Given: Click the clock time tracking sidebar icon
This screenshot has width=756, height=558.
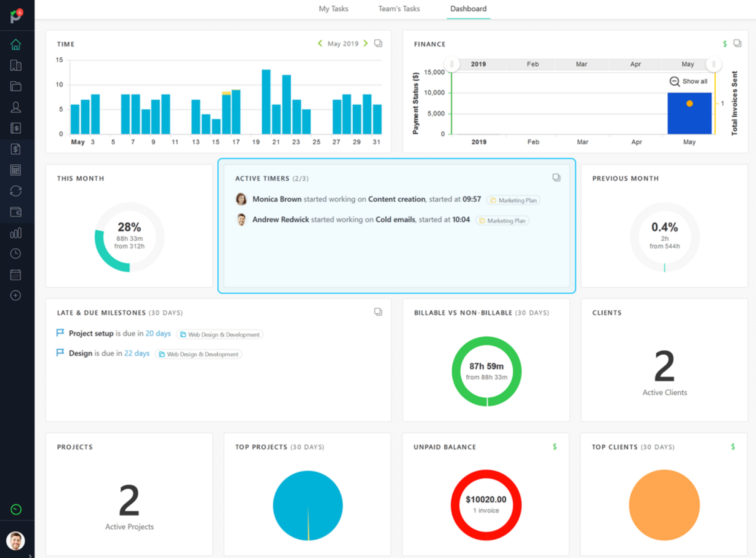Looking at the screenshot, I should [16, 254].
